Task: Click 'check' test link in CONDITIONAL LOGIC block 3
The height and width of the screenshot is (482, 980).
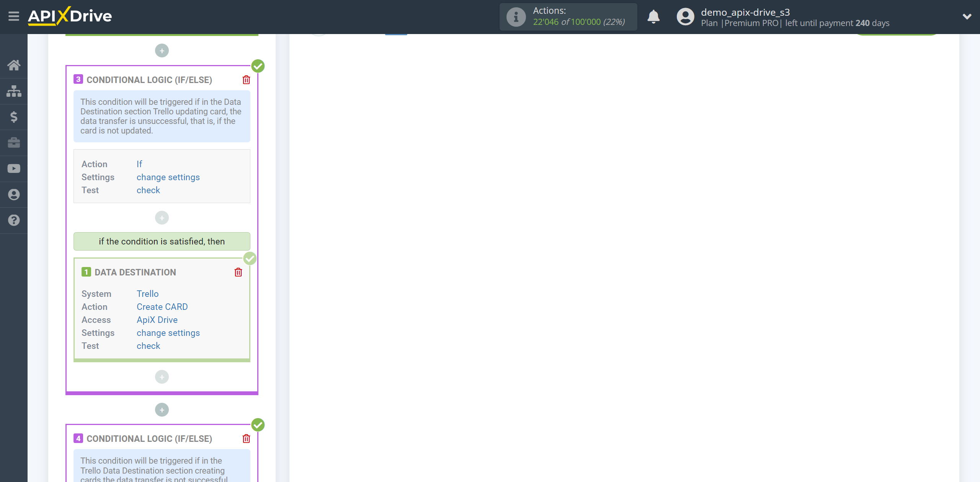Action: [x=148, y=191]
